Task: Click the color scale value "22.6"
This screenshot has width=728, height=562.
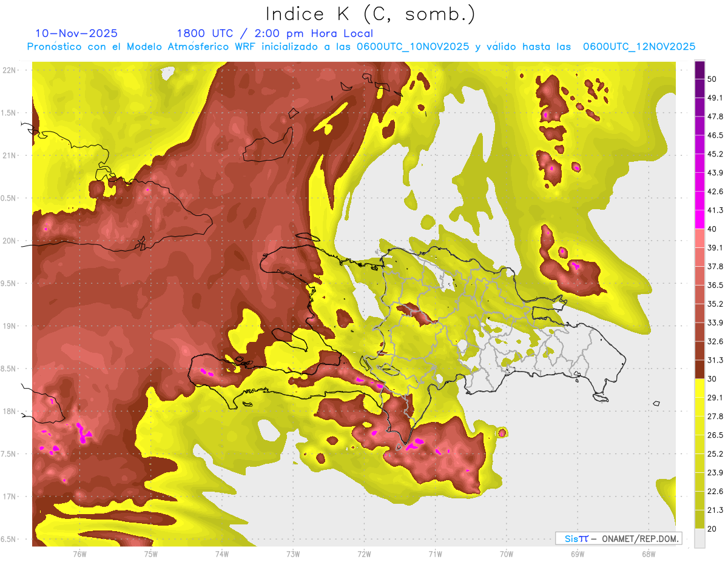Action: coord(715,492)
